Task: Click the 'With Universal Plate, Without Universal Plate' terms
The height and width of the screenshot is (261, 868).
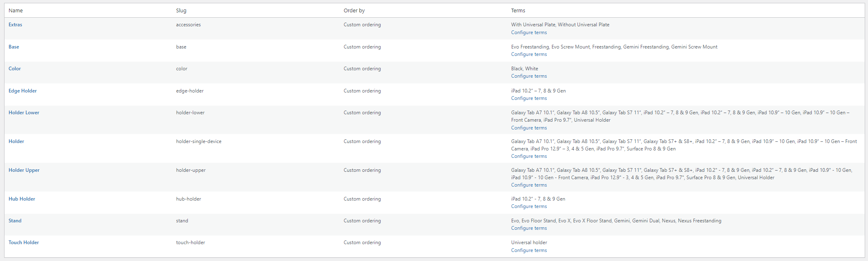Action: 560,25
